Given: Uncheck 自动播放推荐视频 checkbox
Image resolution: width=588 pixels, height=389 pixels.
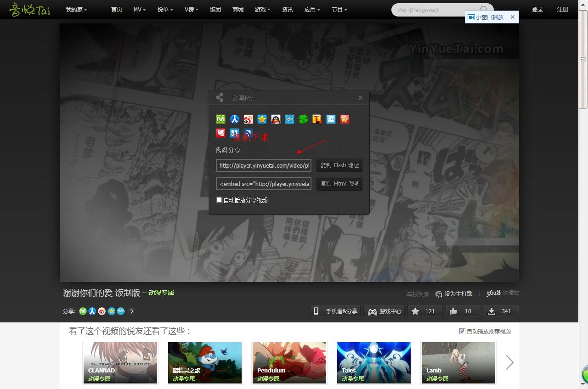Looking at the screenshot, I should coord(462,331).
